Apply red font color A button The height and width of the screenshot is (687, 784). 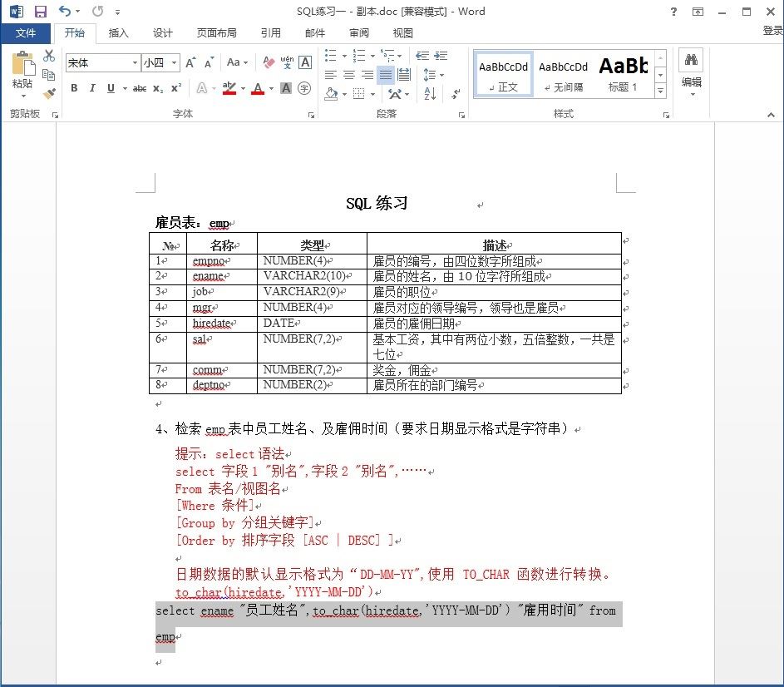pos(258,88)
